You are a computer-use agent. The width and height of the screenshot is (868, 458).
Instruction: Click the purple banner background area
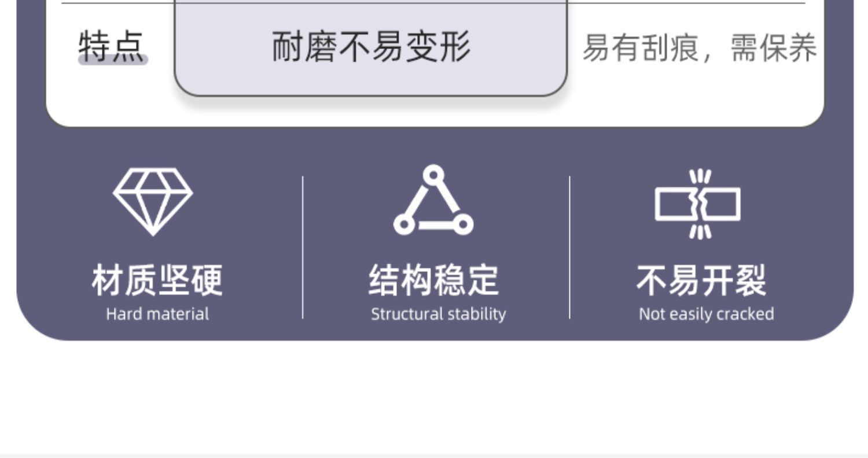[434, 150]
